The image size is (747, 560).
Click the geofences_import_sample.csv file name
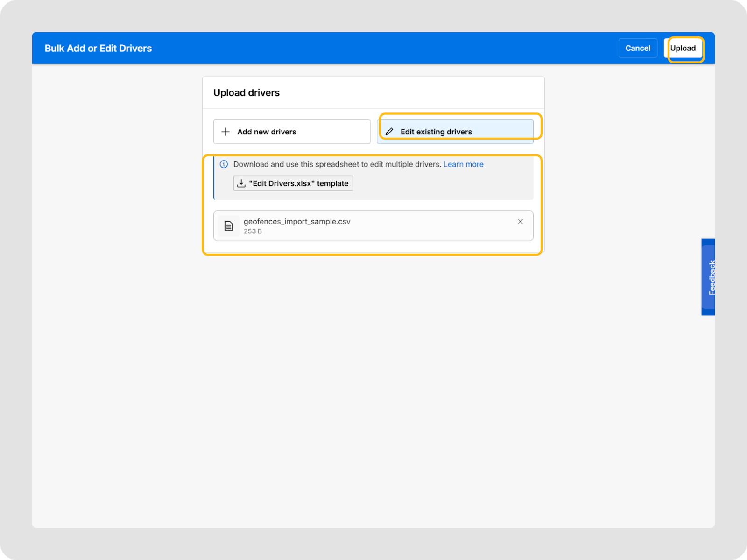click(x=297, y=222)
